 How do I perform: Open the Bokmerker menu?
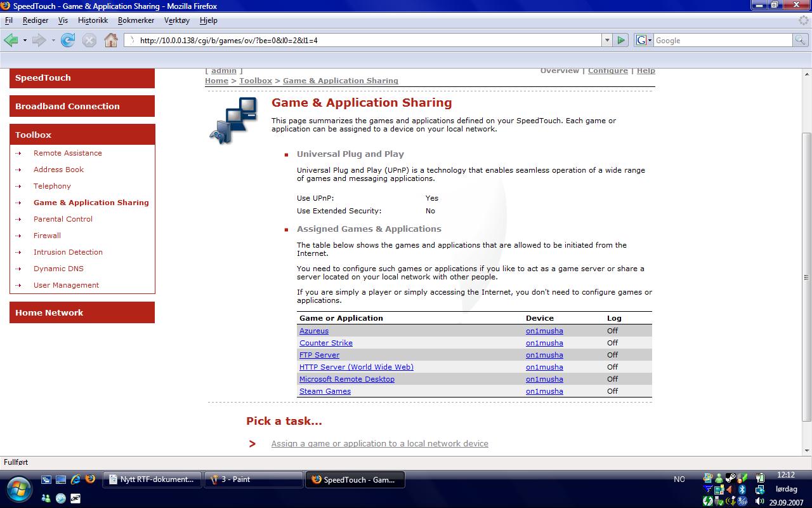coord(136,20)
